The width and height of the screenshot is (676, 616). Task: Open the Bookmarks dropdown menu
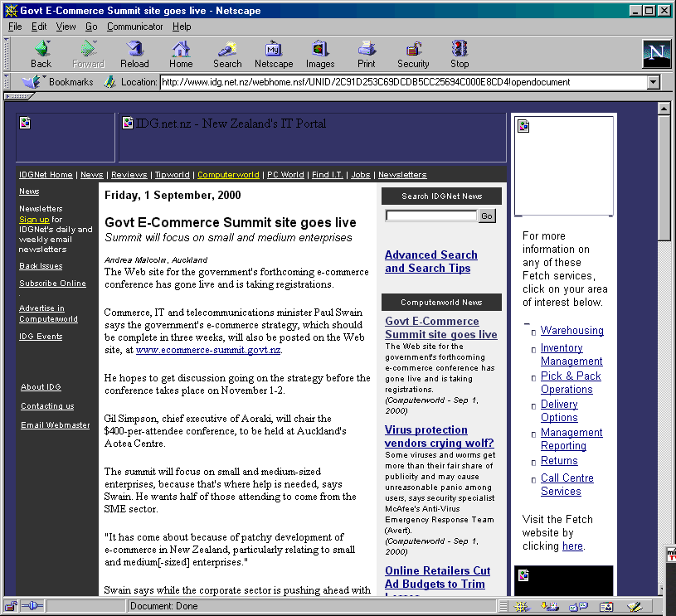click(58, 82)
